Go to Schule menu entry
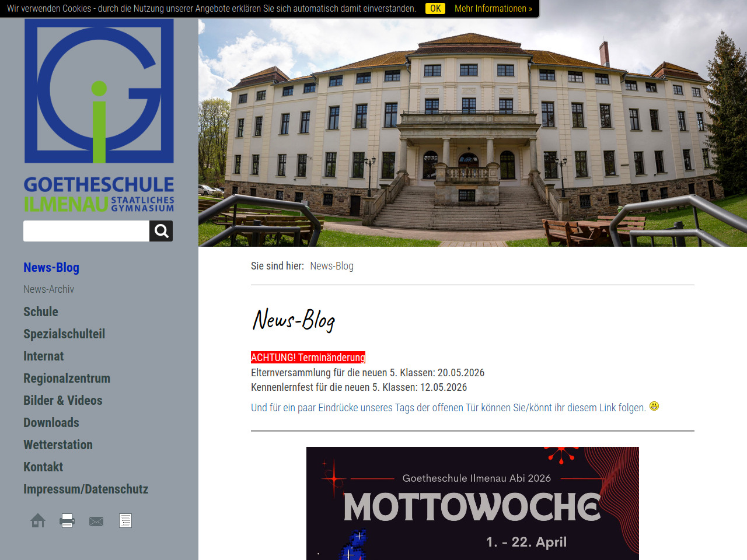747x560 pixels. tap(41, 311)
